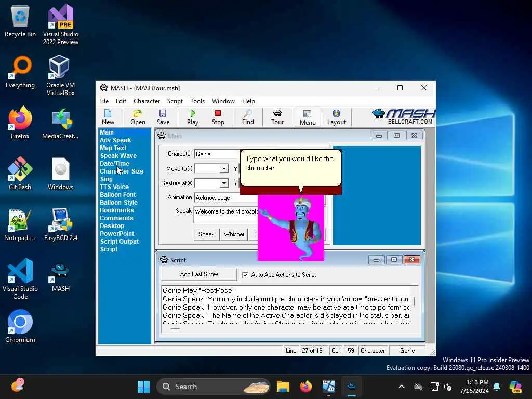Screen dimensions: 532x399
Task: Expand the Move to X dropdown
Action: 223,169
